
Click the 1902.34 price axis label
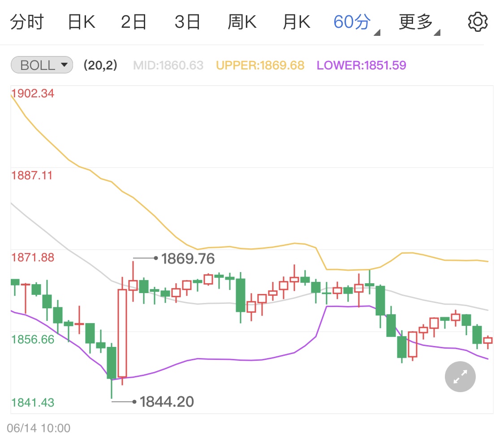(x=33, y=94)
